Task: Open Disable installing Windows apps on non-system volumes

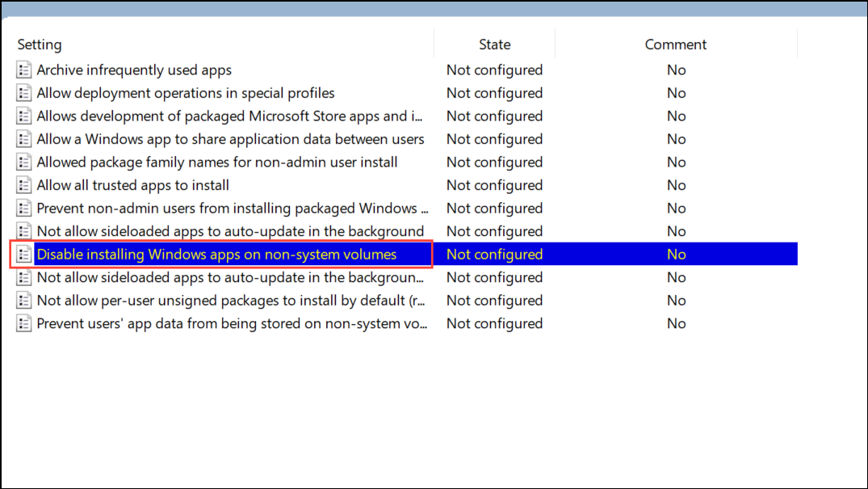Action: [x=216, y=255]
